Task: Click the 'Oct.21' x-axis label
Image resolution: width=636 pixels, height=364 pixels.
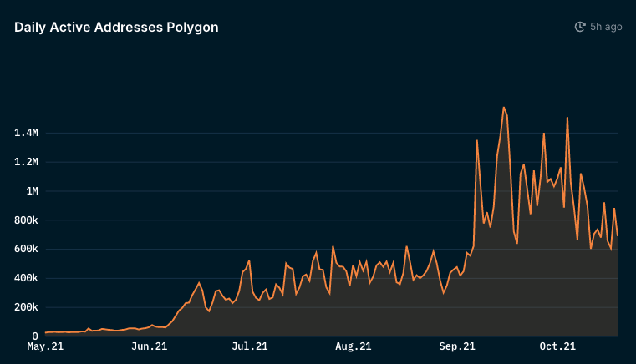Action: [557, 346]
